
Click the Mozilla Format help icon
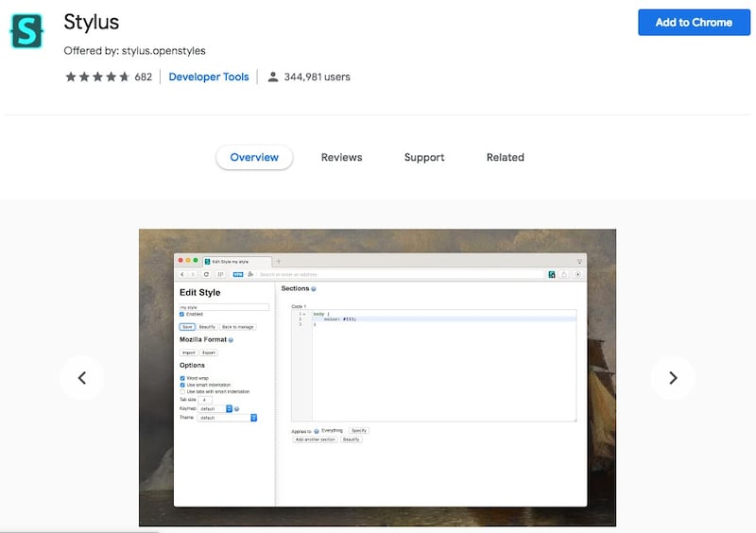click(231, 339)
